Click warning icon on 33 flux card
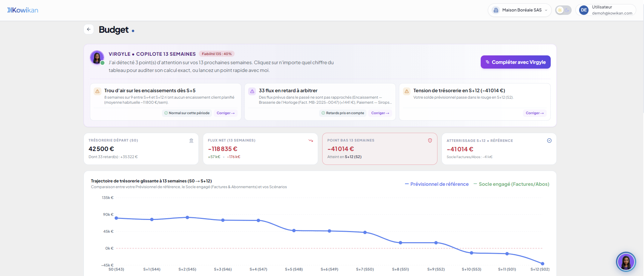Image resolution: width=644 pixels, height=276 pixels. point(252,91)
